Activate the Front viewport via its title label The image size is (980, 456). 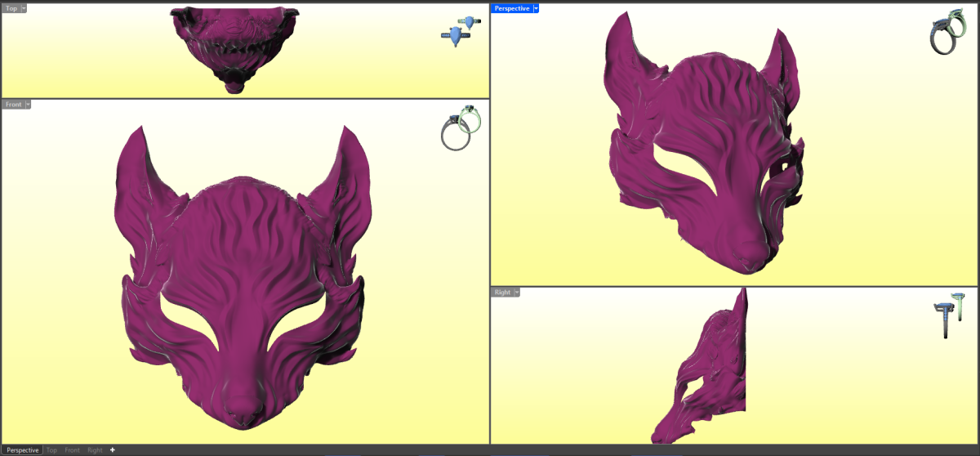tap(13, 105)
